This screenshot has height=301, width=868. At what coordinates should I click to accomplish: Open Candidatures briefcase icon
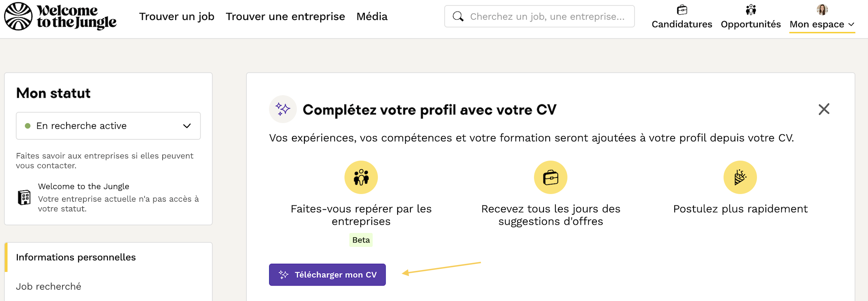(682, 10)
